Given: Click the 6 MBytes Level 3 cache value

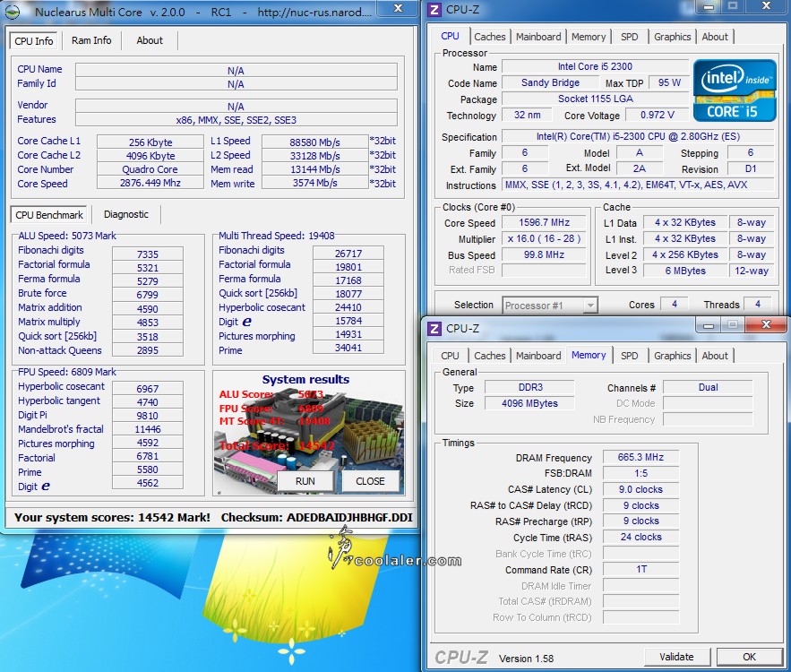Looking at the screenshot, I should point(685,271).
